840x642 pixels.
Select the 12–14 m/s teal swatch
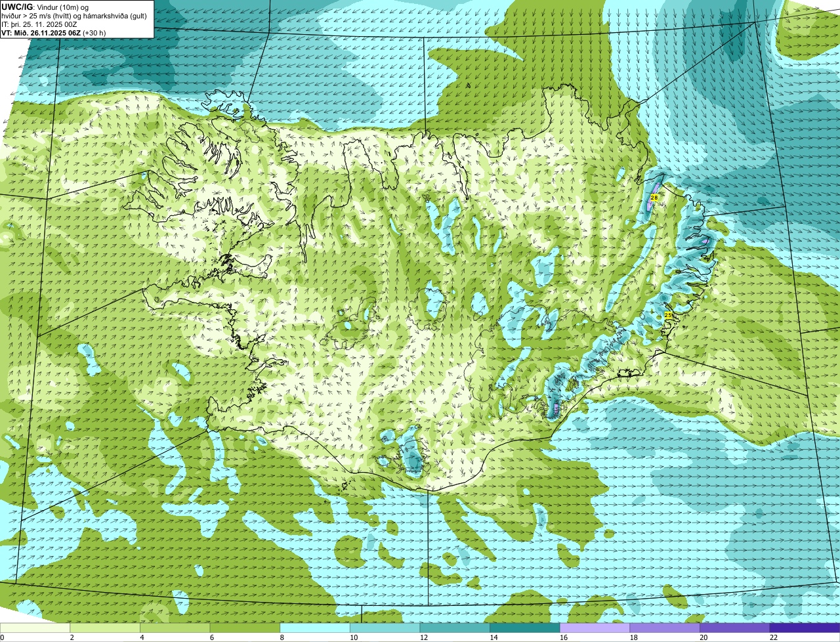pyautogui.click(x=455, y=628)
